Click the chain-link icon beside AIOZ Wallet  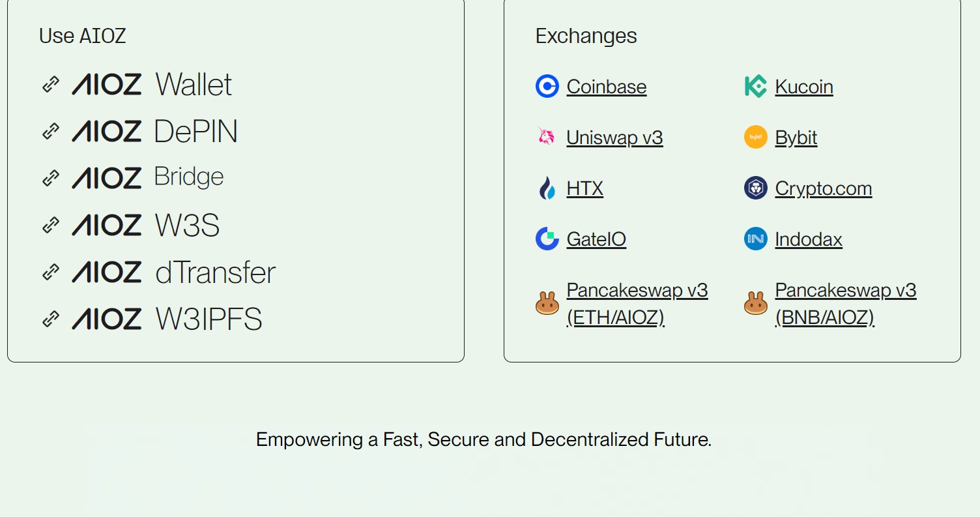point(51,84)
